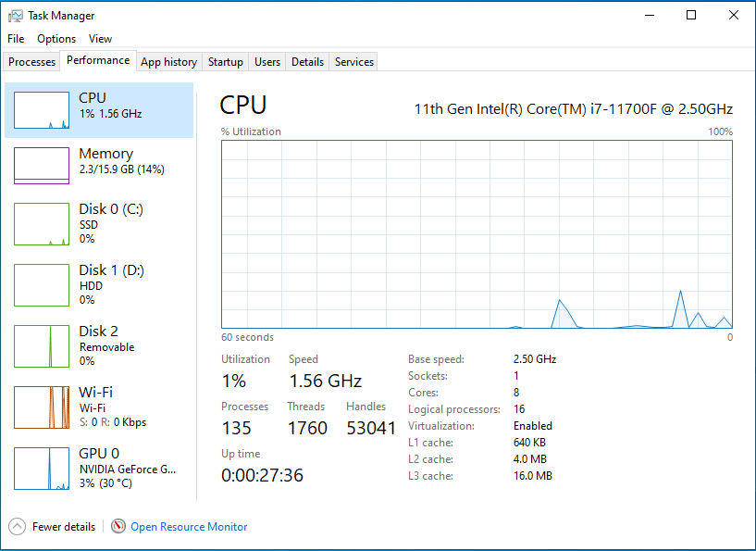Open the Options menu
Viewport: 756px width, 551px height.
56,39
